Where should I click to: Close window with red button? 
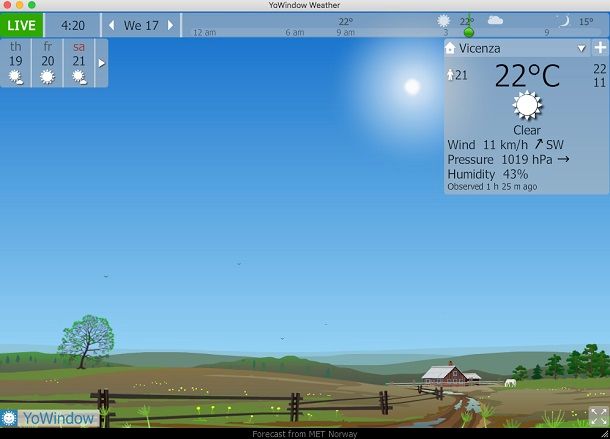[x=7, y=5]
